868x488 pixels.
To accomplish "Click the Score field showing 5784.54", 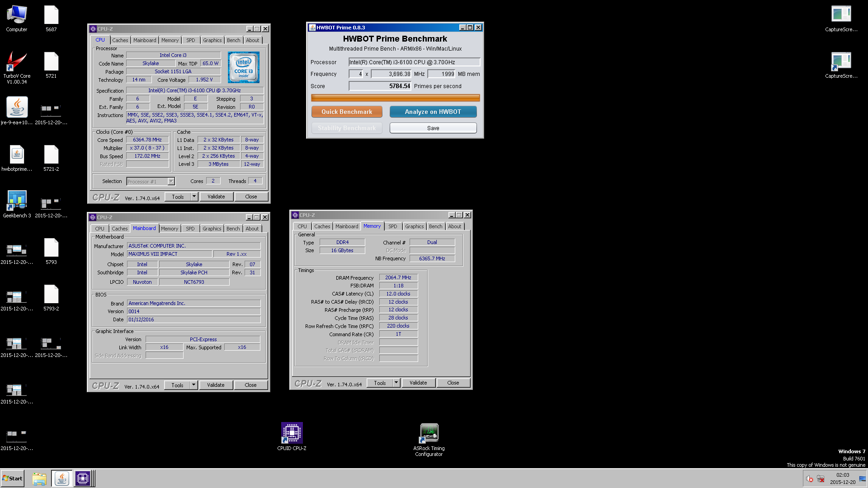I will [380, 86].
